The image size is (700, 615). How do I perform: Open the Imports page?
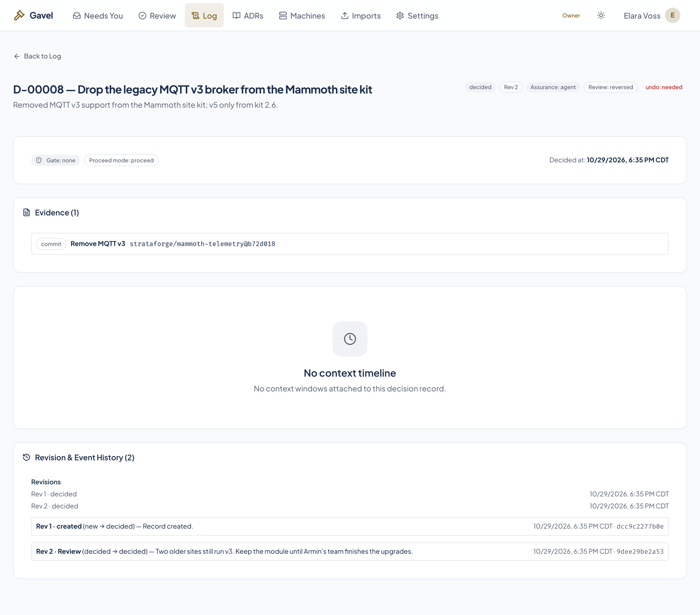click(x=361, y=16)
